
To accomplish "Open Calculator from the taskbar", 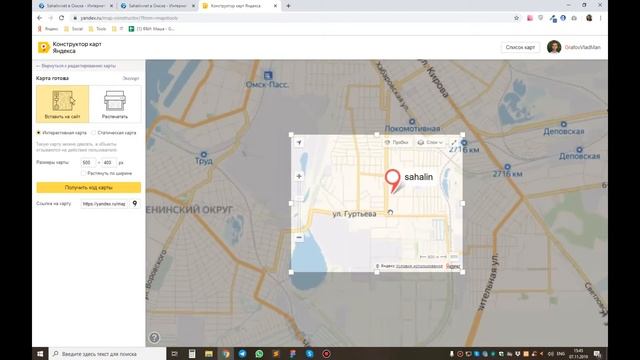I will point(192,354).
